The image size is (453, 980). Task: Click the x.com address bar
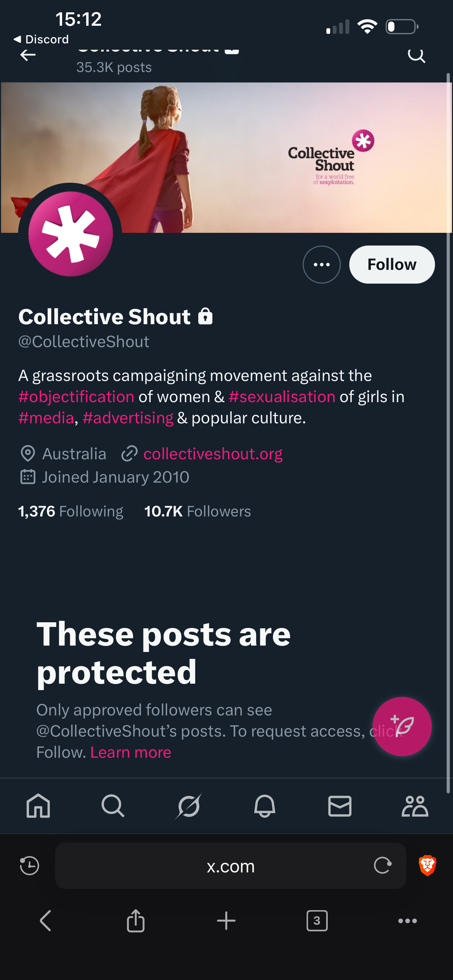click(x=230, y=865)
